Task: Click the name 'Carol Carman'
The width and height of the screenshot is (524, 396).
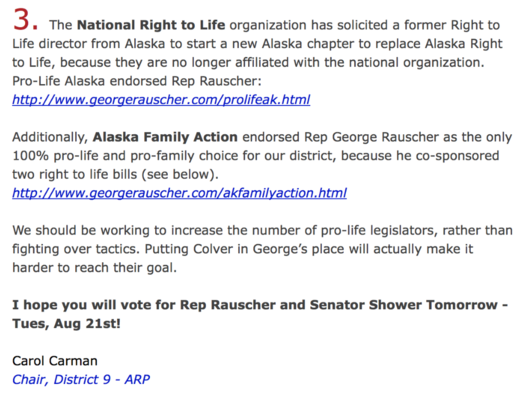Action: (x=55, y=361)
